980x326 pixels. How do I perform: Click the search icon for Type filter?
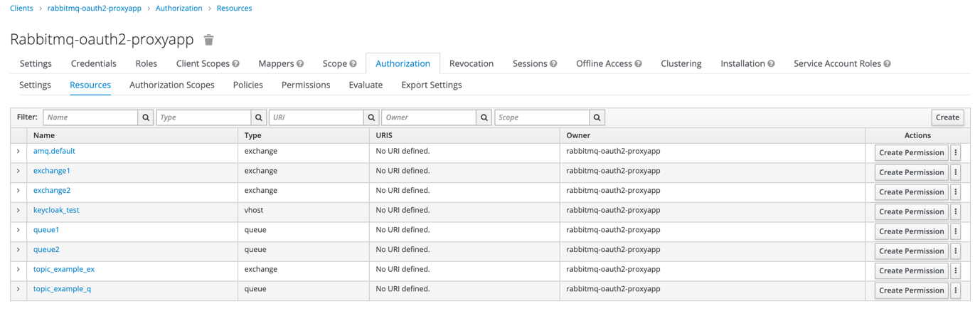(x=259, y=117)
